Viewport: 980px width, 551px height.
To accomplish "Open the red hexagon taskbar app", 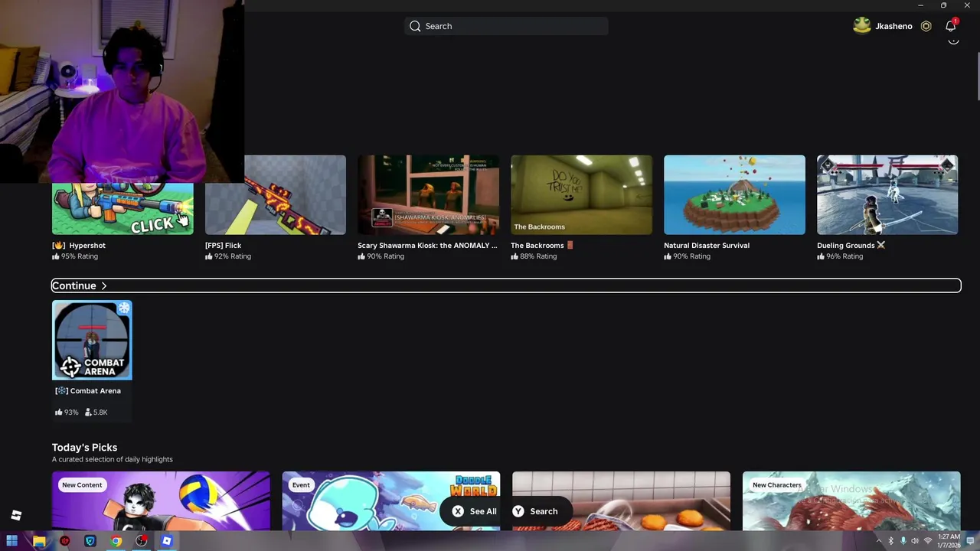I will pyautogui.click(x=65, y=541).
